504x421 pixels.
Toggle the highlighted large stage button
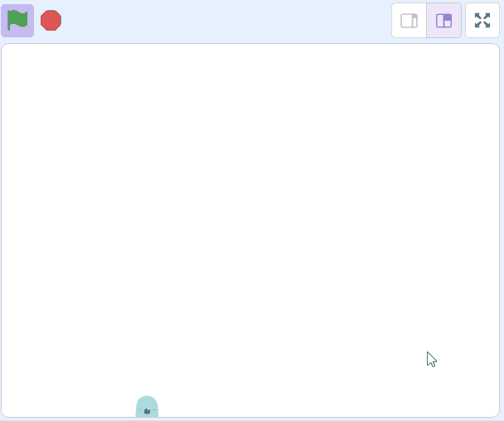(443, 21)
